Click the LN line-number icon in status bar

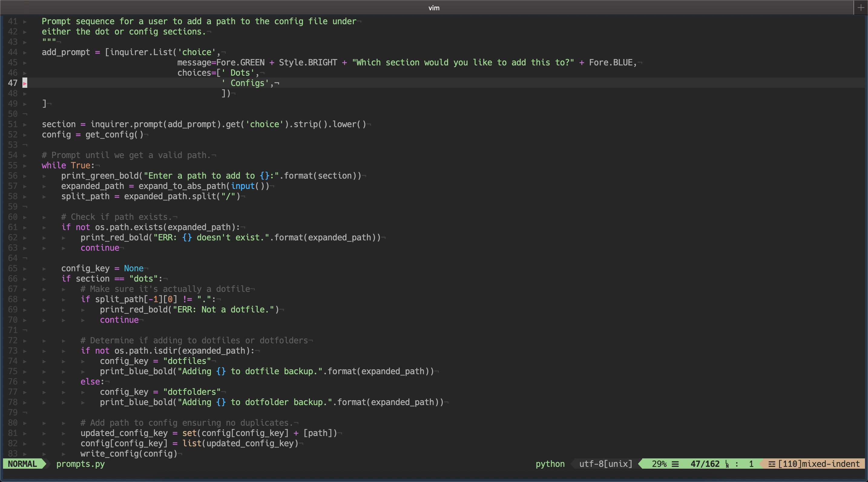click(727, 464)
